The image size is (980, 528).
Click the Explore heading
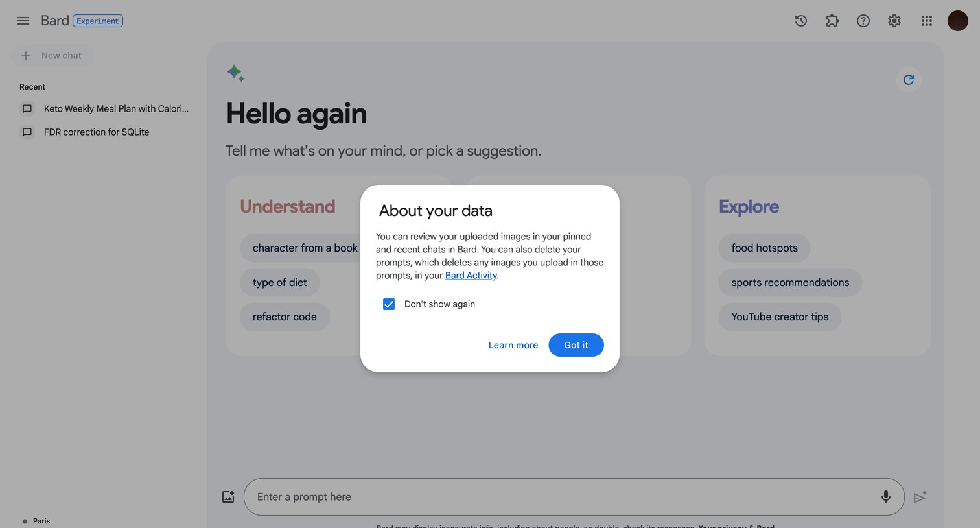pyautogui.click(x=749, y=207)
